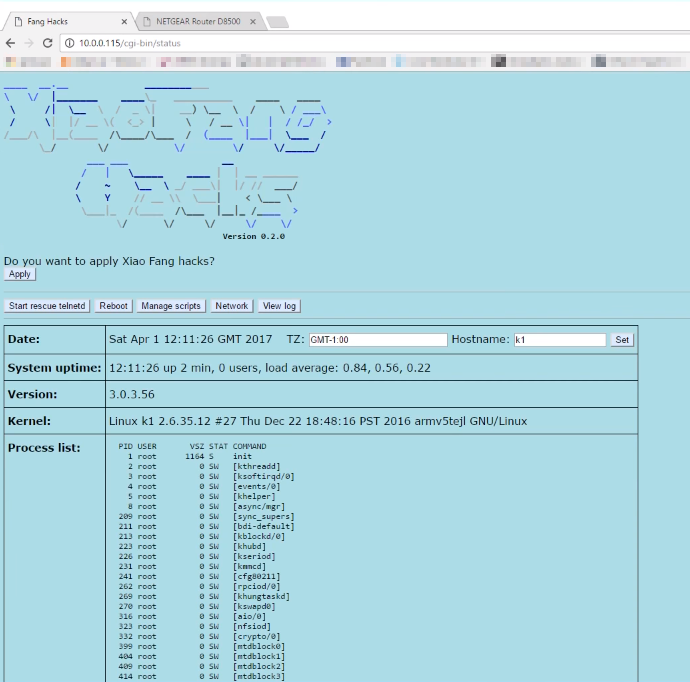Viewport: 690px width, 682px height.
Task: Click the browser forward arrow
Action: 29,43
